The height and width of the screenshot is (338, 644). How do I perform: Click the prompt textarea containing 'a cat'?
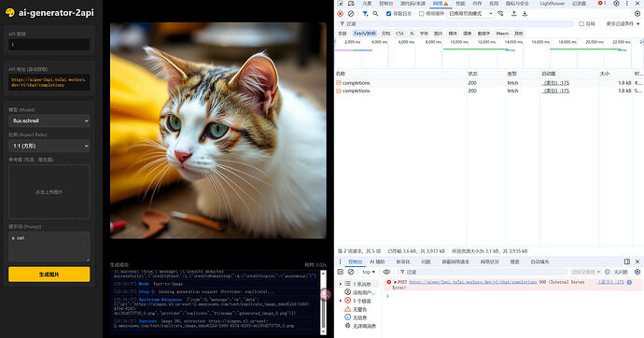tap(49, 246)
